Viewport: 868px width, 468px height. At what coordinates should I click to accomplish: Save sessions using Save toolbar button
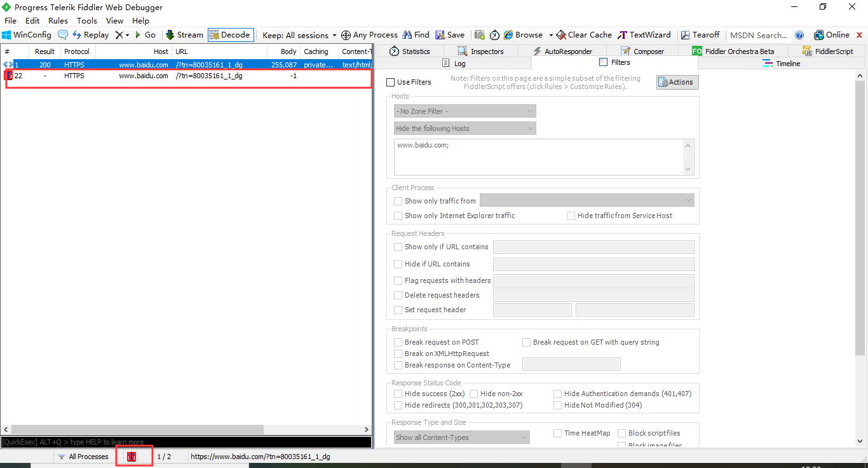coord(450,35)
